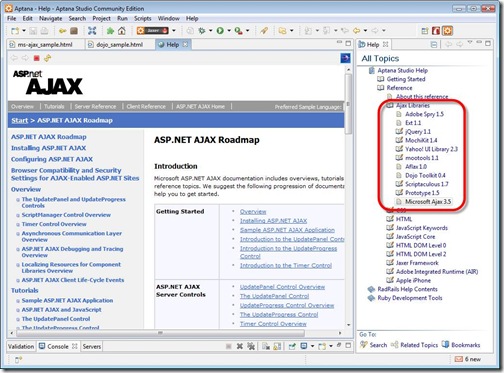Viewport: 504px width, 373px height.
Task: Select Yahoo! UI Library 2.3 topic
Action: coord(431,149)
